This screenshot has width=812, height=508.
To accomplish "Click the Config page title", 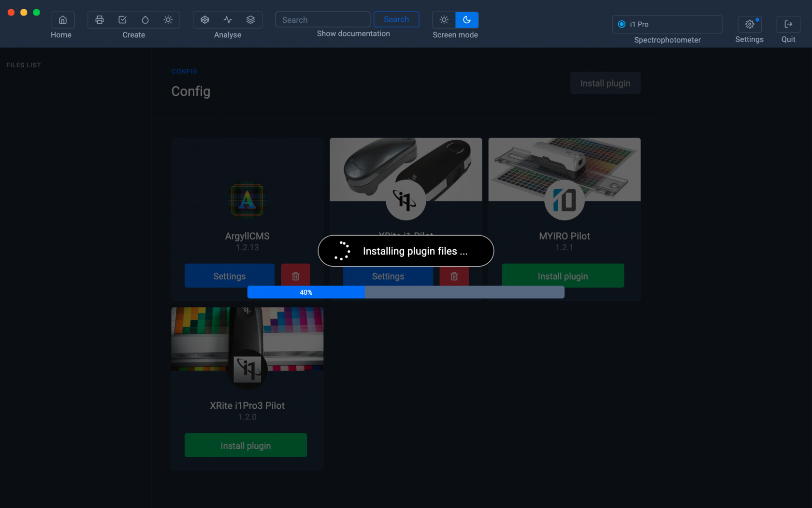I will coord(191,91).
